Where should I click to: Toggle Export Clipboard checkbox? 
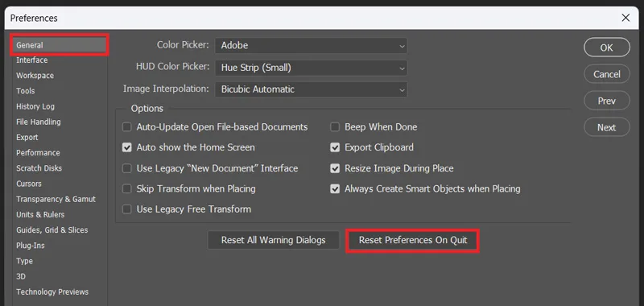[335, 147]
